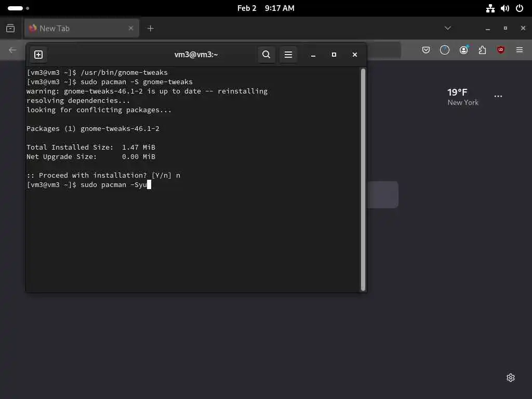Click the terminal title vm3@vm3:~

pyautogui.click(x=196, y=55)
